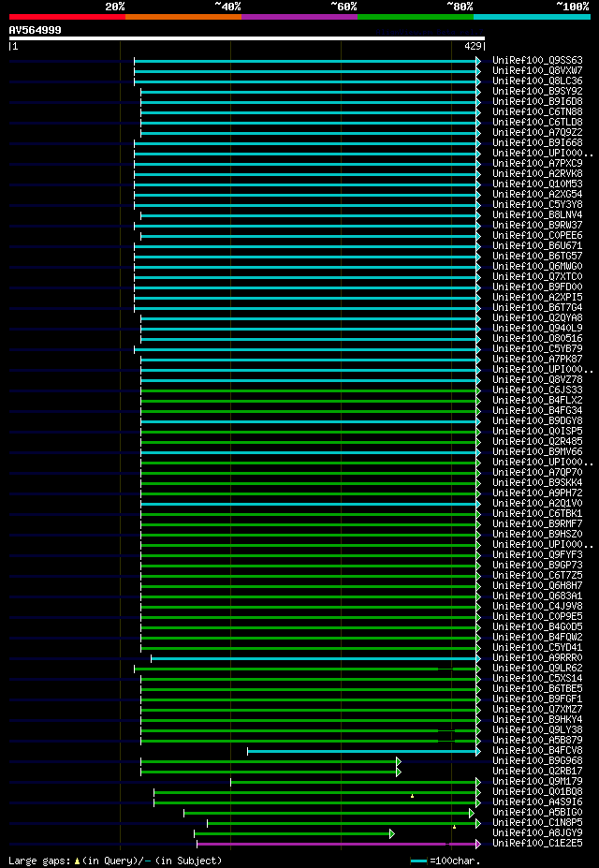The image size is (599, 868).
Task: Select the UniRef100_Q9M179 label
Action: click(x=537, y=782)
